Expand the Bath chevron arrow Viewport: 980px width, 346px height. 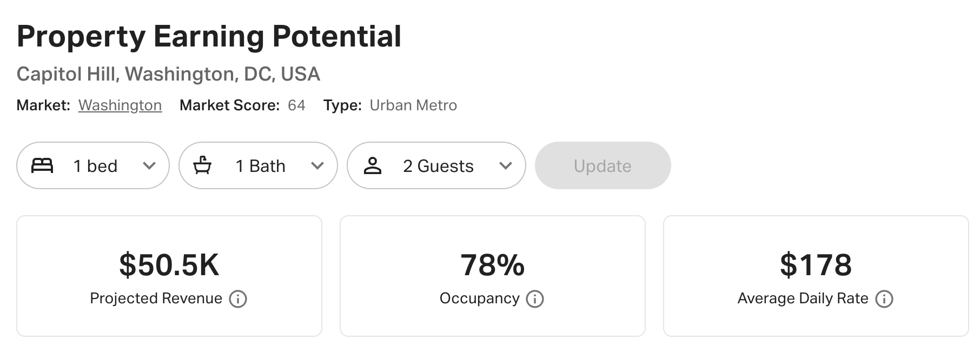point(317,166)
